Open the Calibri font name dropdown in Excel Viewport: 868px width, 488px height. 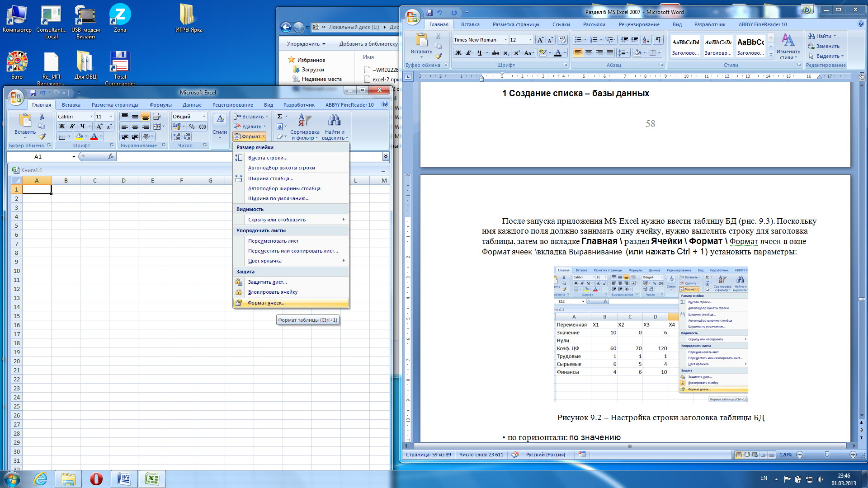click(91, 117)
